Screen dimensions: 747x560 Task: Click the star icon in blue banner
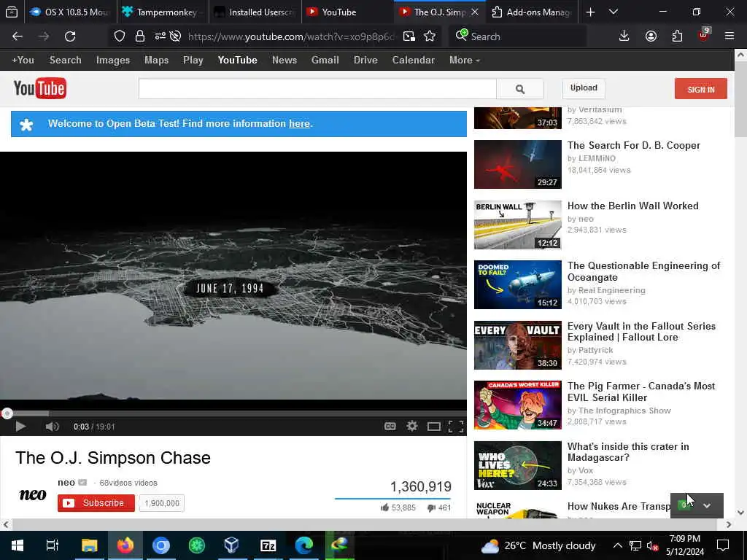tap(27, 124)
